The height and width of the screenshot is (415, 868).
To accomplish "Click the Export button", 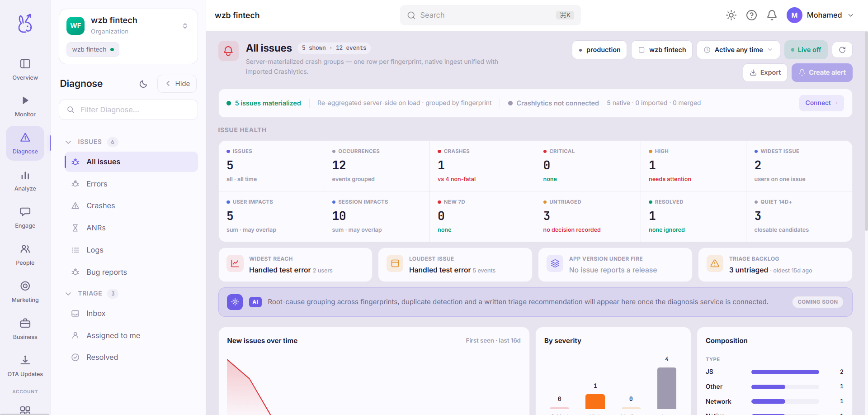I will [x=765, y=72].
